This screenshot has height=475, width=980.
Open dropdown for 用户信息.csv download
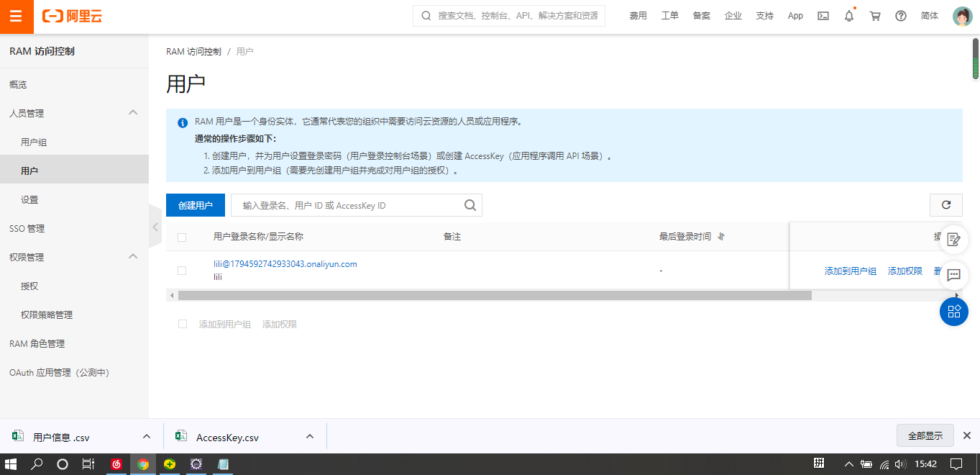147,436
